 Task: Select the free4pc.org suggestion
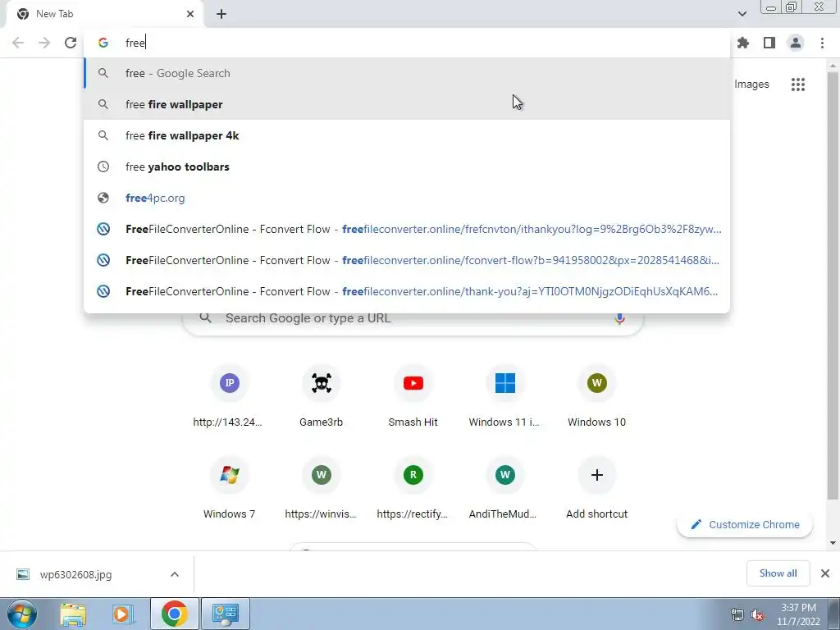click(x=407, y=198)
